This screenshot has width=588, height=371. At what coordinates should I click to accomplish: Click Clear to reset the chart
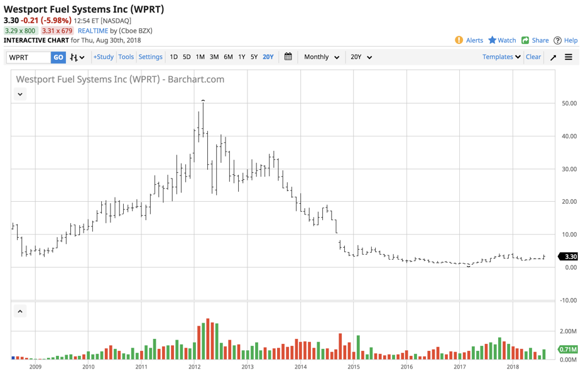(533, 57)
